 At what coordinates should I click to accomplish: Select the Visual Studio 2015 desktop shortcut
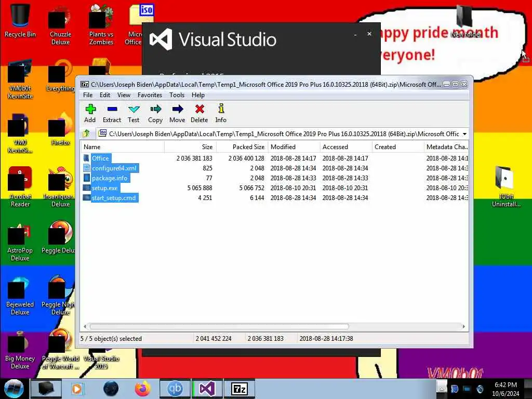pos(101,359)
